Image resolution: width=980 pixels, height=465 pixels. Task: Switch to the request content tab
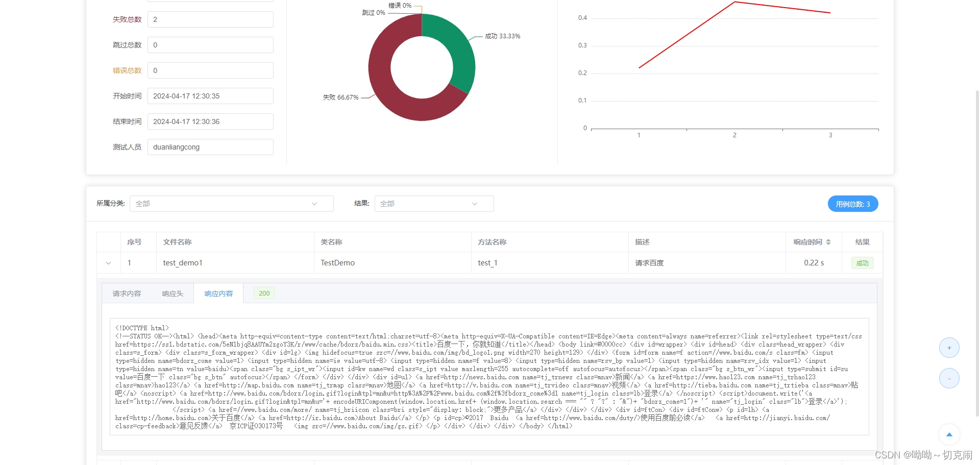(127, 293)
